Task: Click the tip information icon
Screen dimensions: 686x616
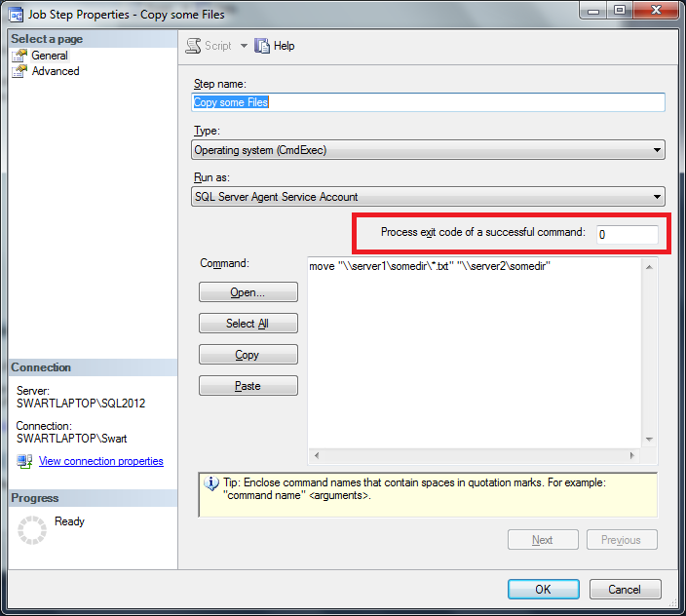Action: 210,483
